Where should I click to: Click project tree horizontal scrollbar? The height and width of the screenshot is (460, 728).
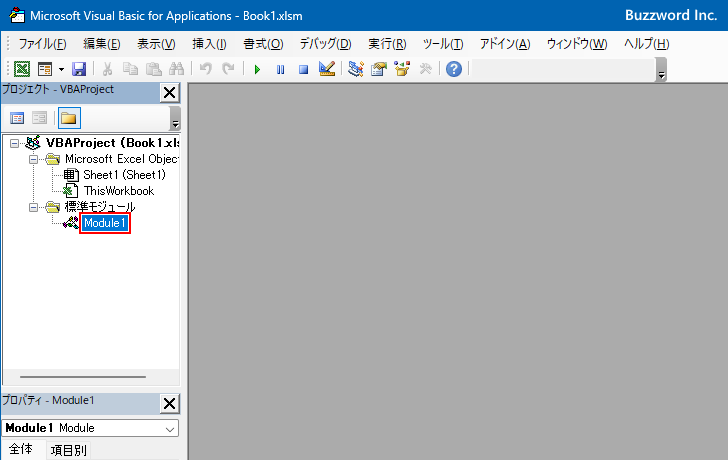(x=83, y=377)
